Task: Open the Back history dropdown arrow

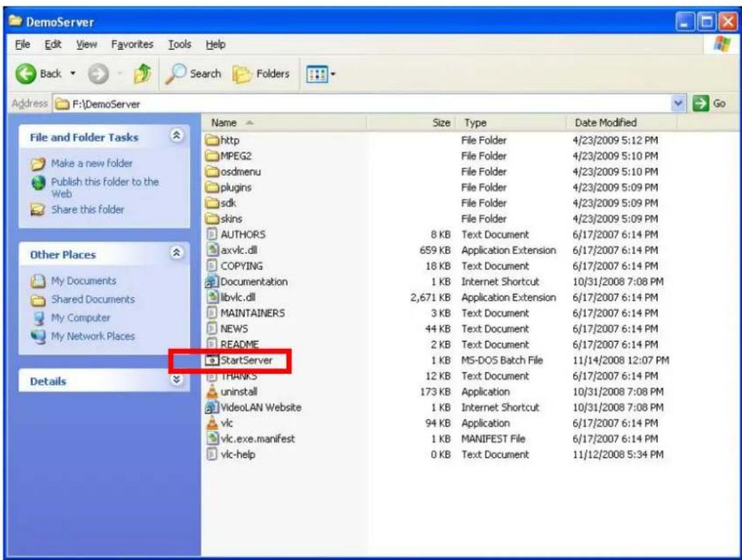Action: pos(73,74)
